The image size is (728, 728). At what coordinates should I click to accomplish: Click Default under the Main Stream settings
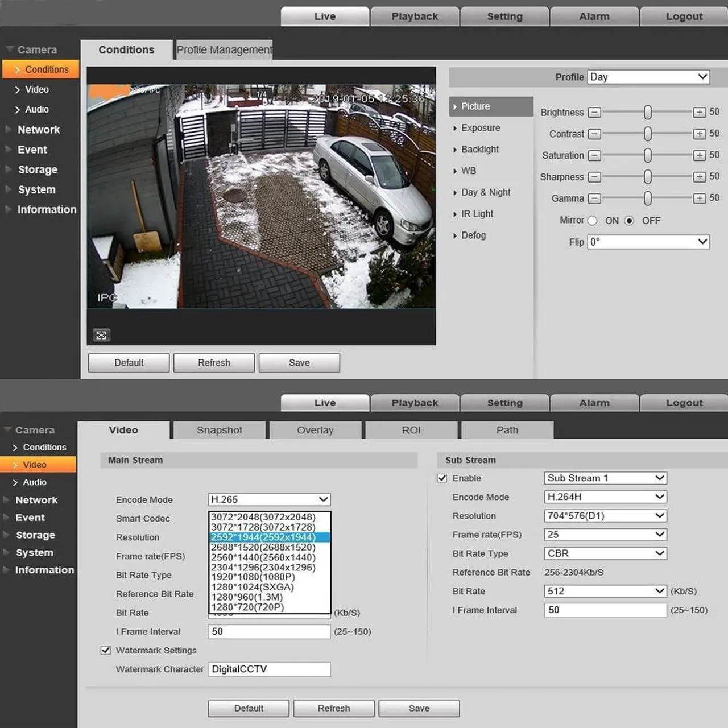coord(249,708)
